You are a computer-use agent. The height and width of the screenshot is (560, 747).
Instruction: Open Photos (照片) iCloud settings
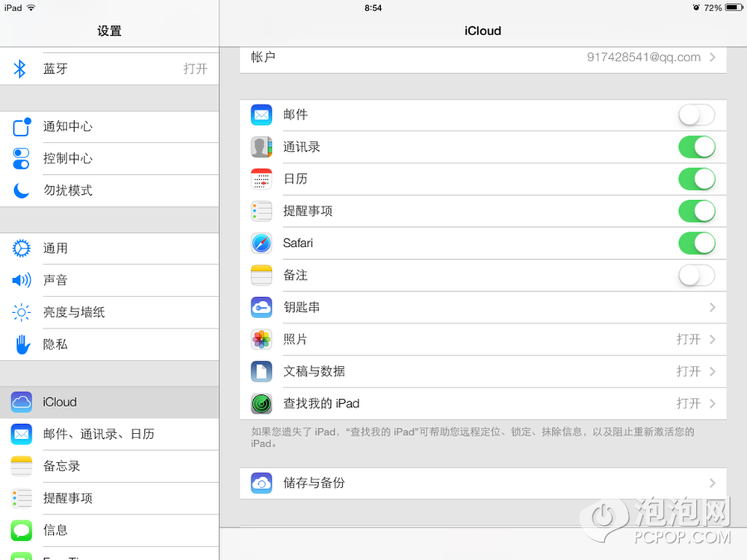[x=483, y=340]
